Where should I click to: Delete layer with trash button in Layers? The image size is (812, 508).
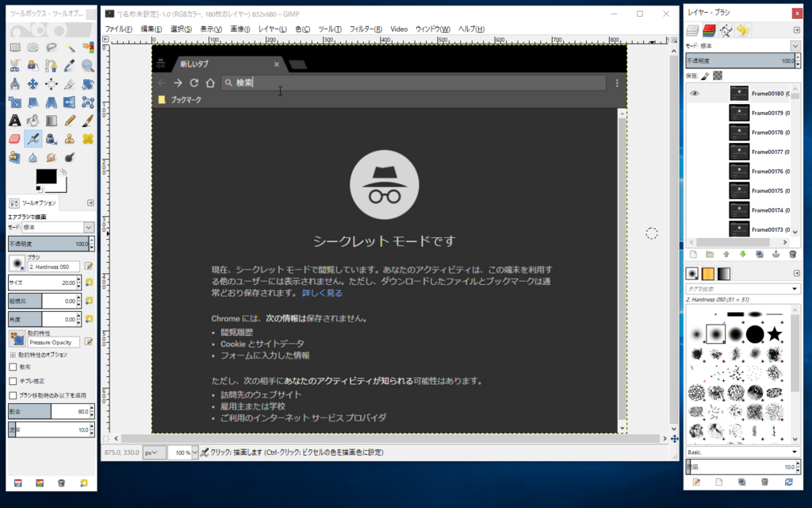pyautogui.click(x=792, y=255)
